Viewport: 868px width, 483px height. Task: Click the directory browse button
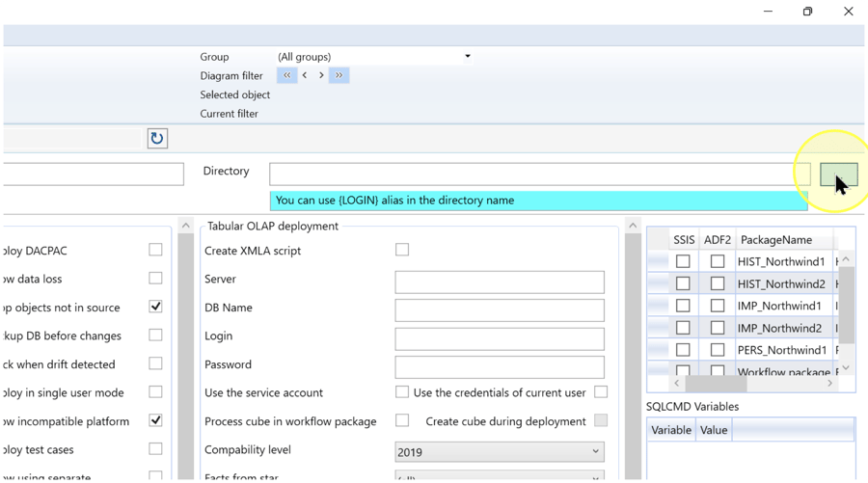[839, 174]
